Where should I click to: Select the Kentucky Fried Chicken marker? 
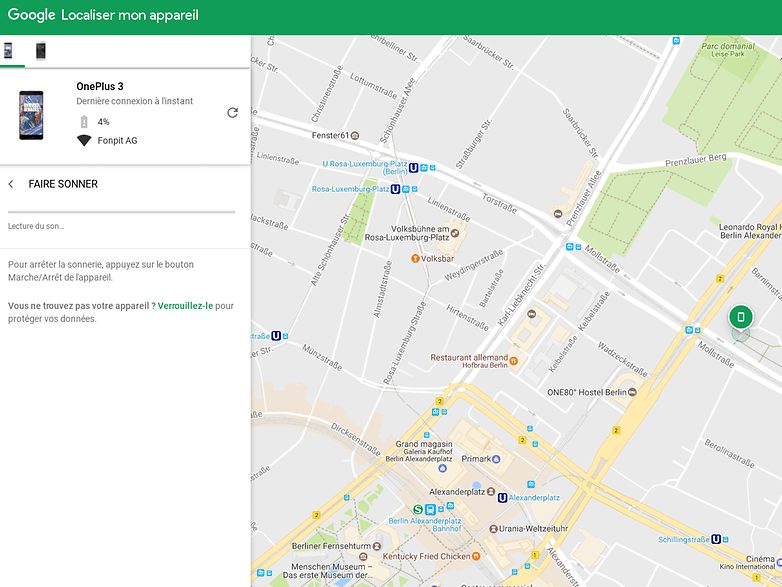click(x=476, y=556)
